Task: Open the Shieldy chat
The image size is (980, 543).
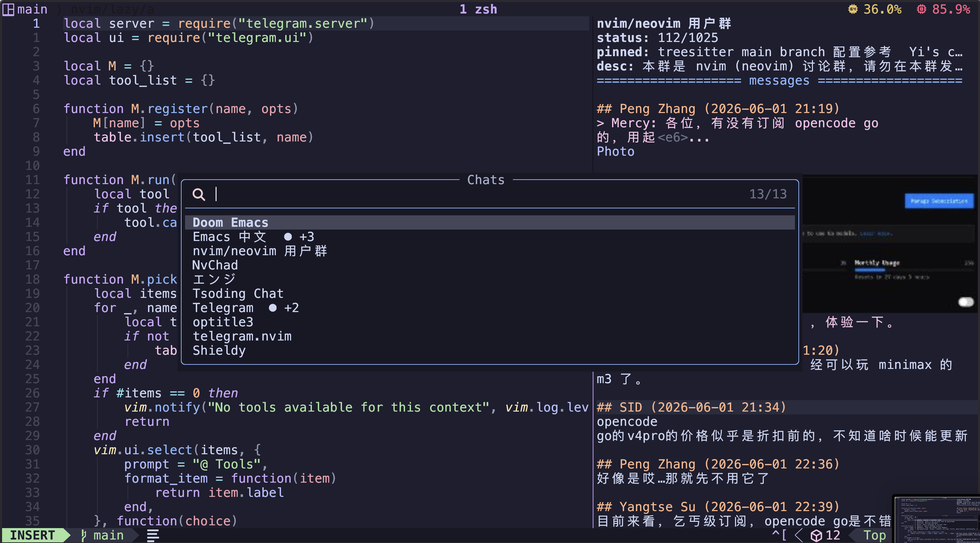Action: coord(490,350)
